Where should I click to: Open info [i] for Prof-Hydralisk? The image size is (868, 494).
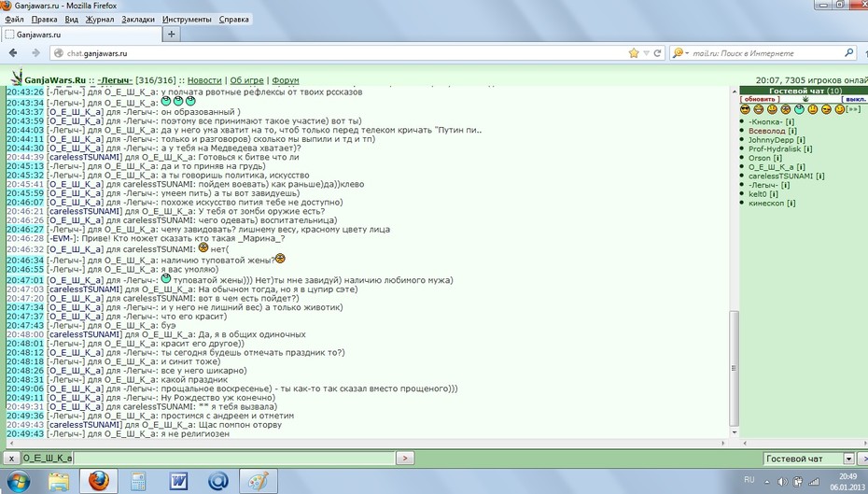807,149
